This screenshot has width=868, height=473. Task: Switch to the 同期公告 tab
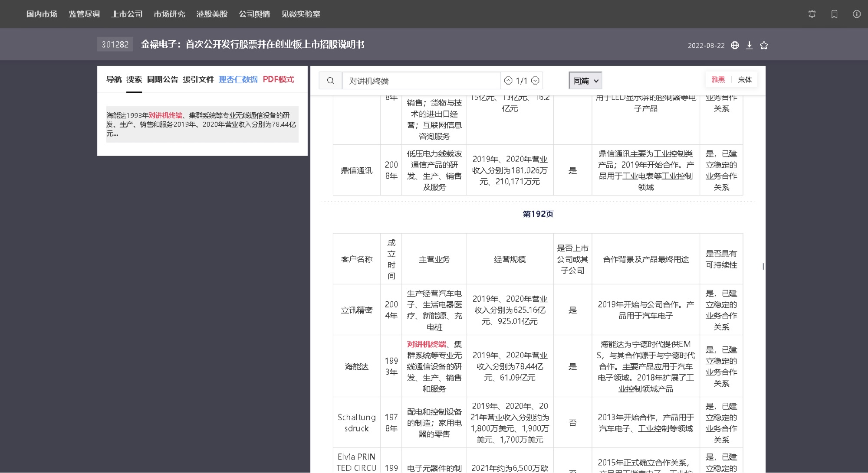point(163,79)
